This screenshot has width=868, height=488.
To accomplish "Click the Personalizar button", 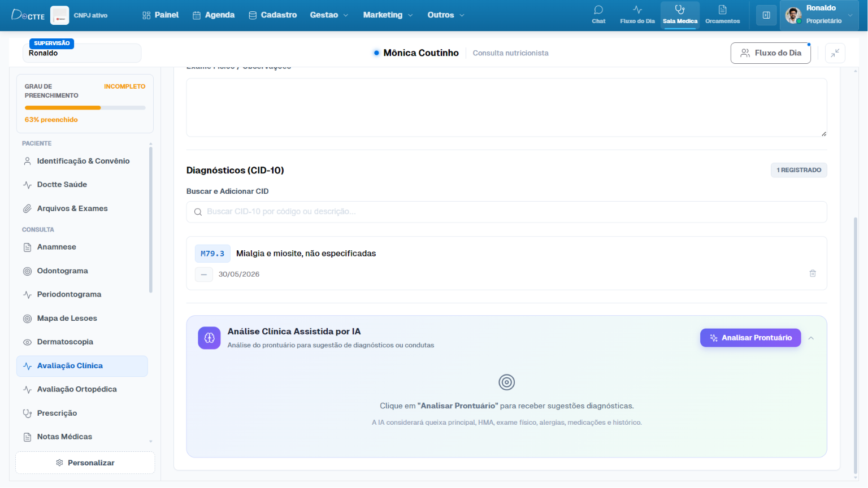I will tap(85, 463).
